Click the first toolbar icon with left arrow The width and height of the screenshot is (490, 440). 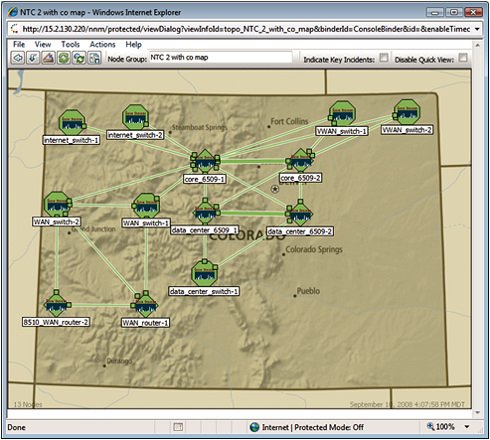click(x=18, y=58)
